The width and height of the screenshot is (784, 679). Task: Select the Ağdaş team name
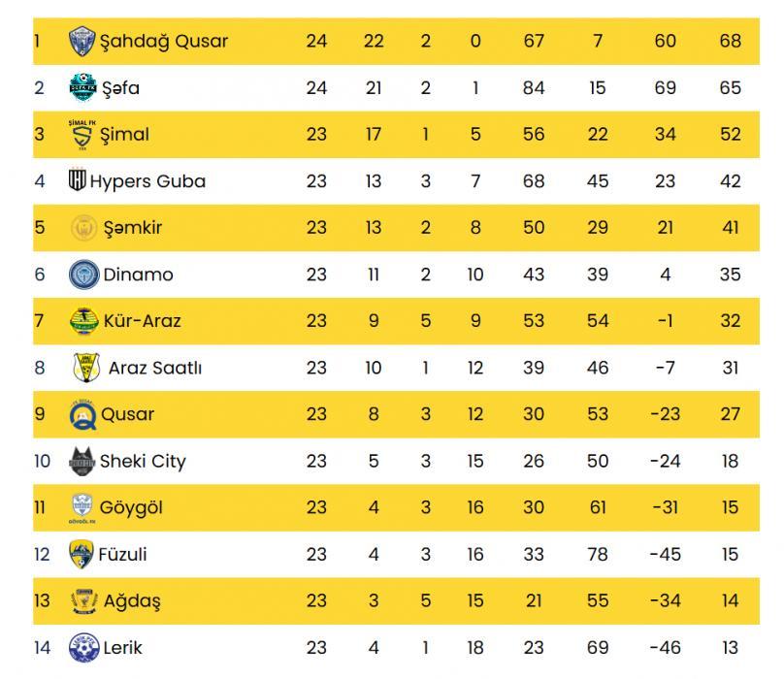pyautogui.click(x=132, y=601)
